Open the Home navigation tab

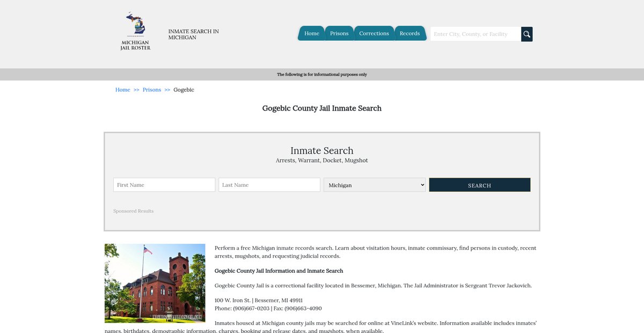tap(312, 33)
